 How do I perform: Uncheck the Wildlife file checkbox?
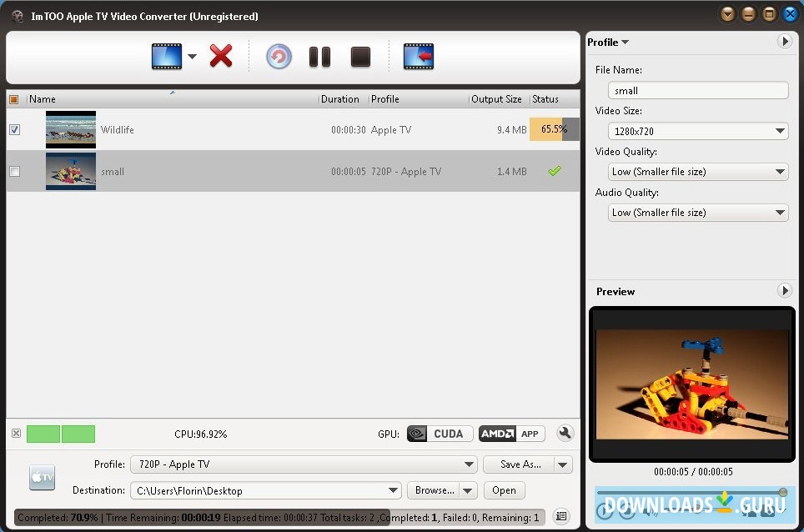[x=15, y=130]
